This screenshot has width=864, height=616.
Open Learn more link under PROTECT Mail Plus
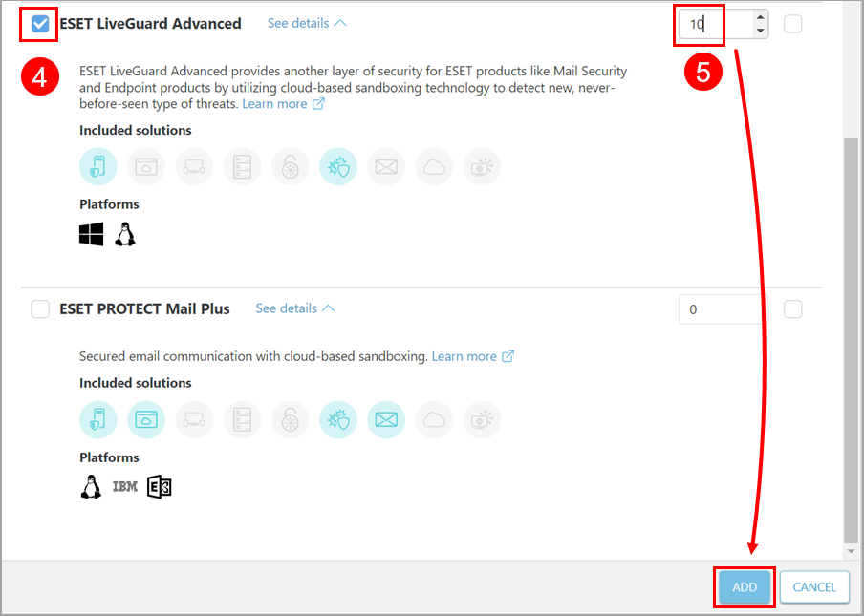tap(473, 356)
